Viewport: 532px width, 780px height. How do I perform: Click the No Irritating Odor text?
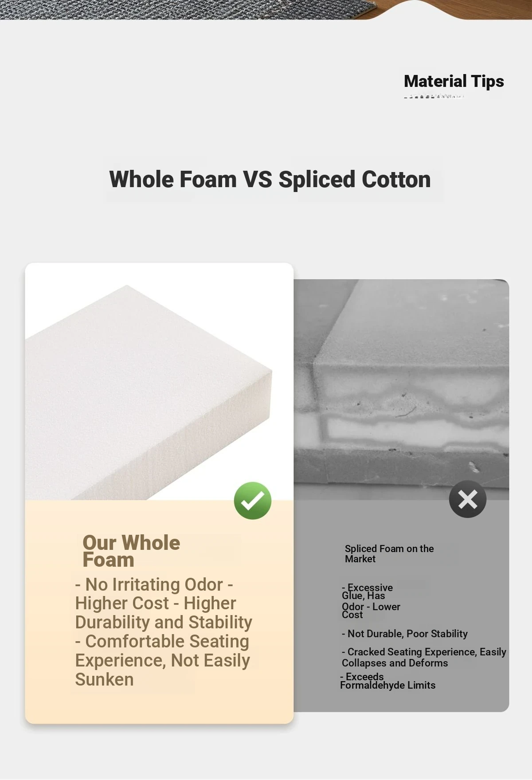[154, 584]
